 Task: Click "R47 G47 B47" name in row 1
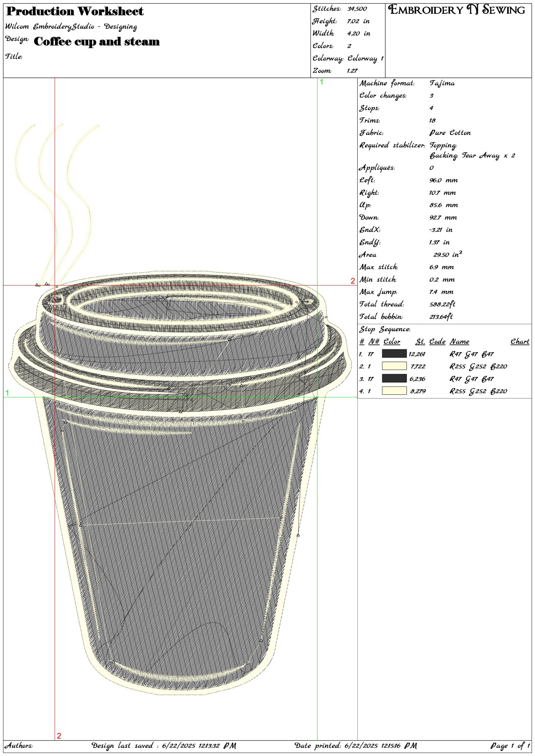[x=472, y=354]
